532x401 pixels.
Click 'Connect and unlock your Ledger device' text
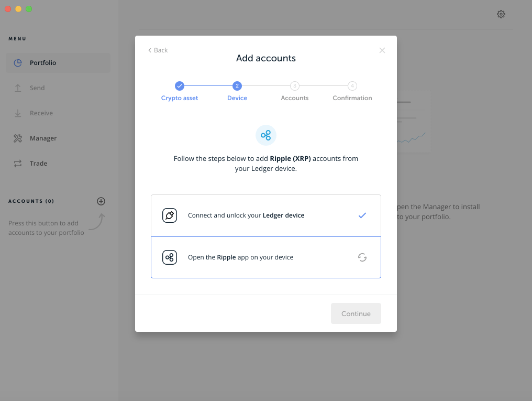[246, 215]
